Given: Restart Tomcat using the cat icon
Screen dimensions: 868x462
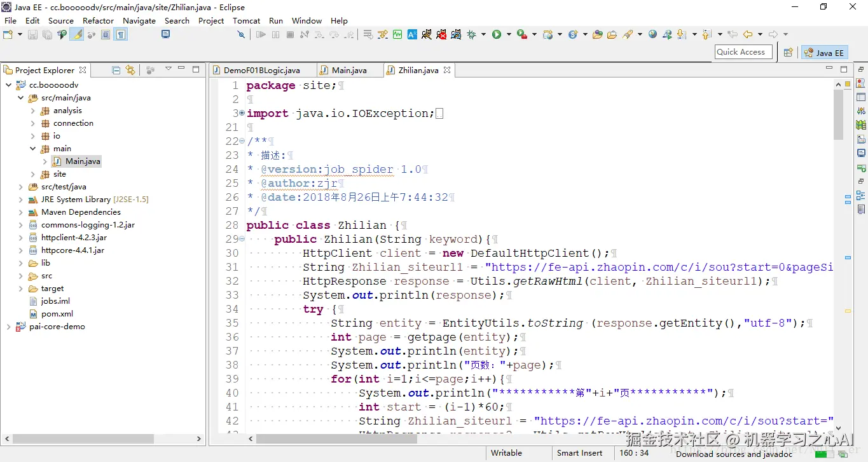Looking at the screenshot, I should tap(456, 34).
